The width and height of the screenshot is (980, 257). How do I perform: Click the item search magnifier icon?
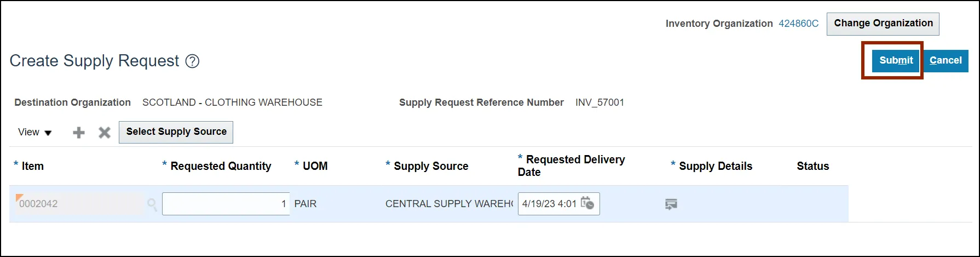pos(152,204)
